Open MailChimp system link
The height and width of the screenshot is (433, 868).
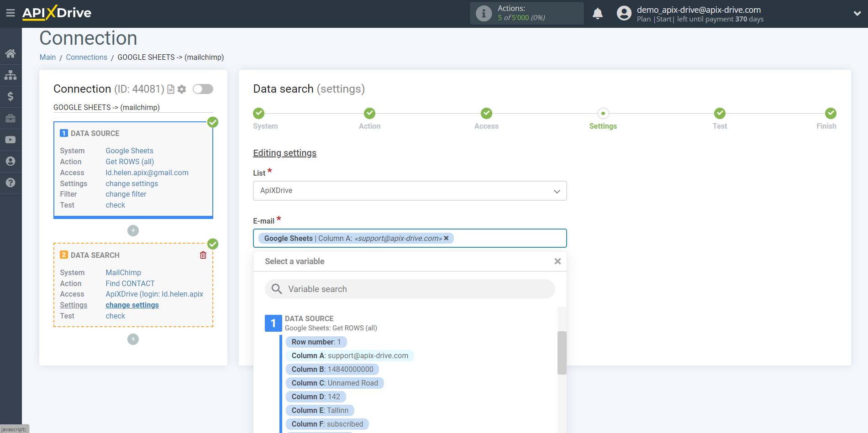123,272
